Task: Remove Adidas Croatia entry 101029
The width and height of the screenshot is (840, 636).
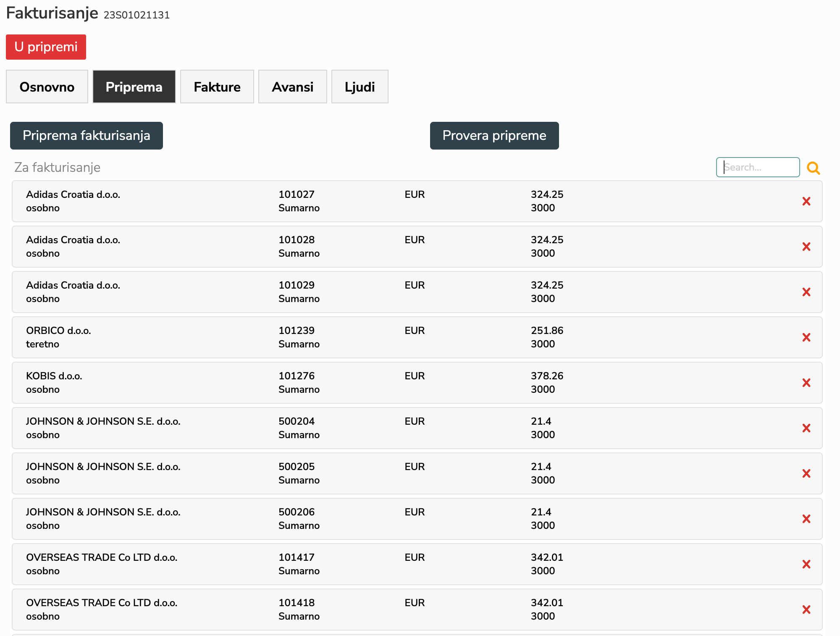Action: tap(806, 292)
